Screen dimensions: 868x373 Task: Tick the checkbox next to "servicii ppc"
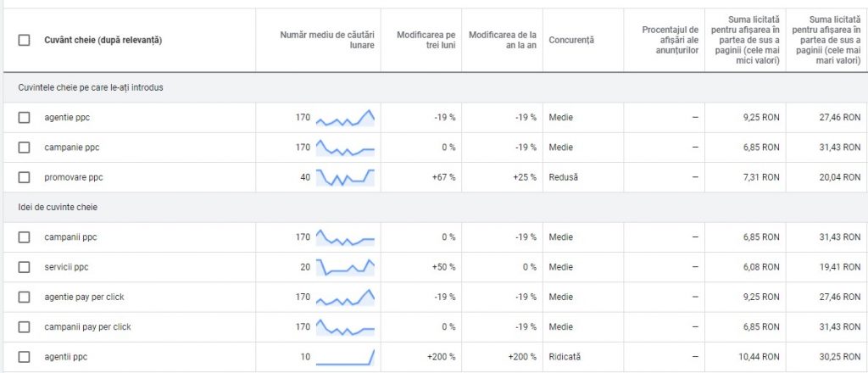[x=24, y=267]
